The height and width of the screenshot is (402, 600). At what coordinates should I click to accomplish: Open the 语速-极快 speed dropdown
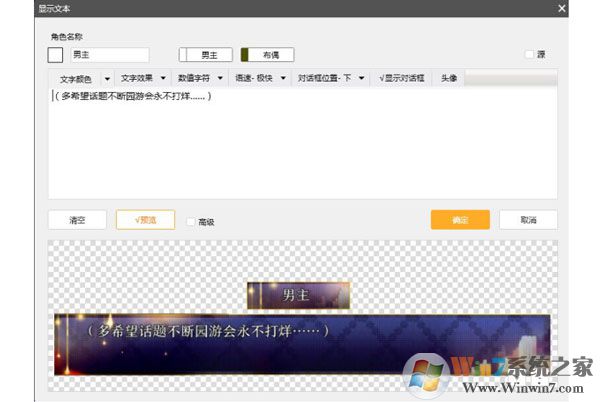click(259, 77)
